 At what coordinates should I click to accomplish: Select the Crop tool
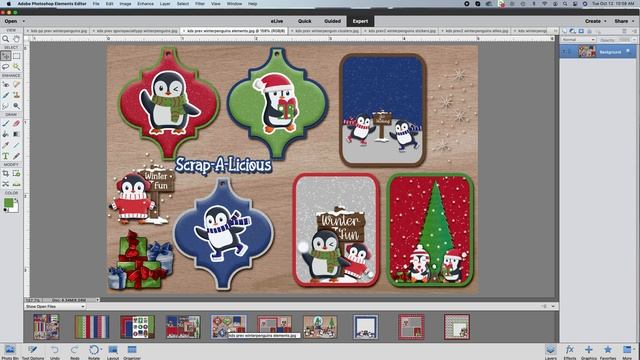click(x=6, y=173)
